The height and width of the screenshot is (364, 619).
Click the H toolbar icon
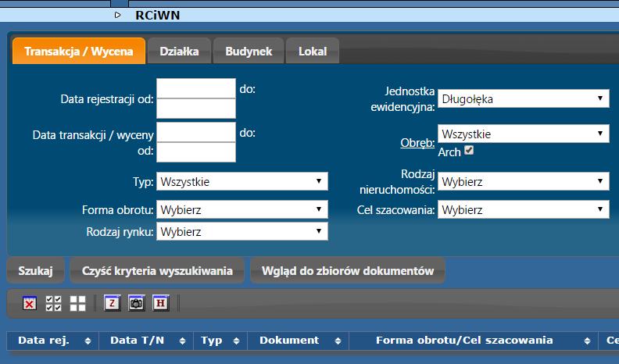coord(161,303)
